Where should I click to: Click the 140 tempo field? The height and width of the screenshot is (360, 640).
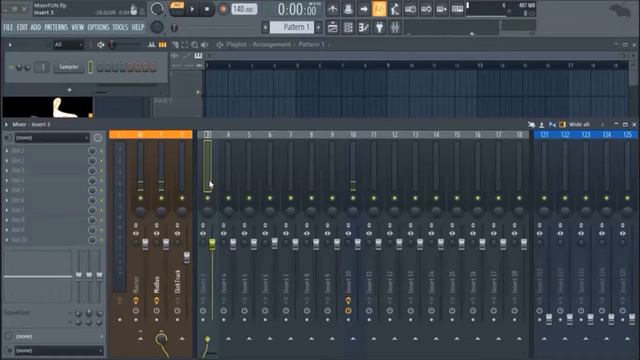[x=244, y=9]
